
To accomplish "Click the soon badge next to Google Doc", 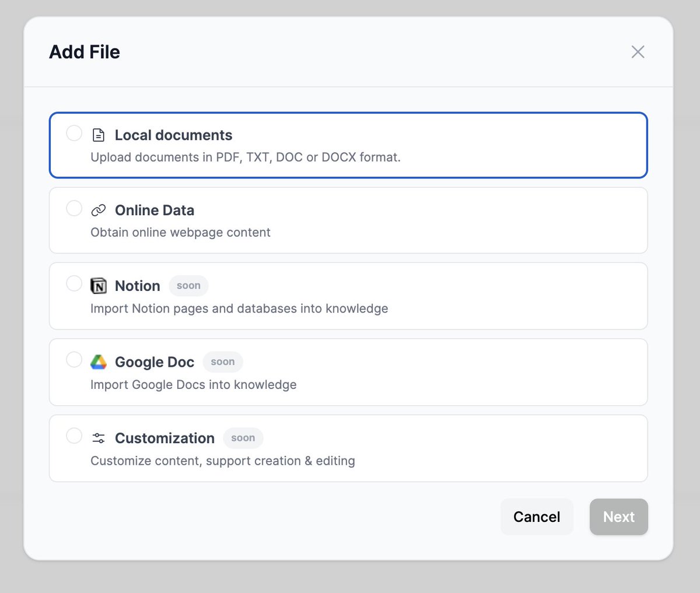I will tap(223, 362).
